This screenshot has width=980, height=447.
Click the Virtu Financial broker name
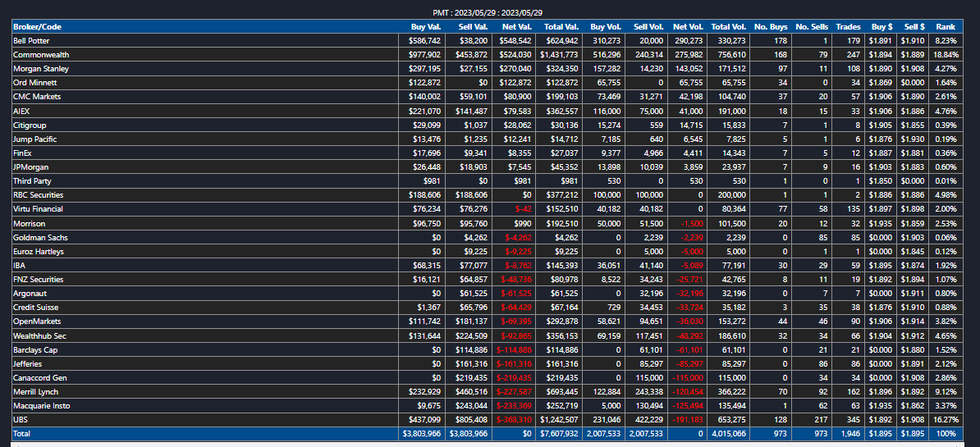coord(38,209)
